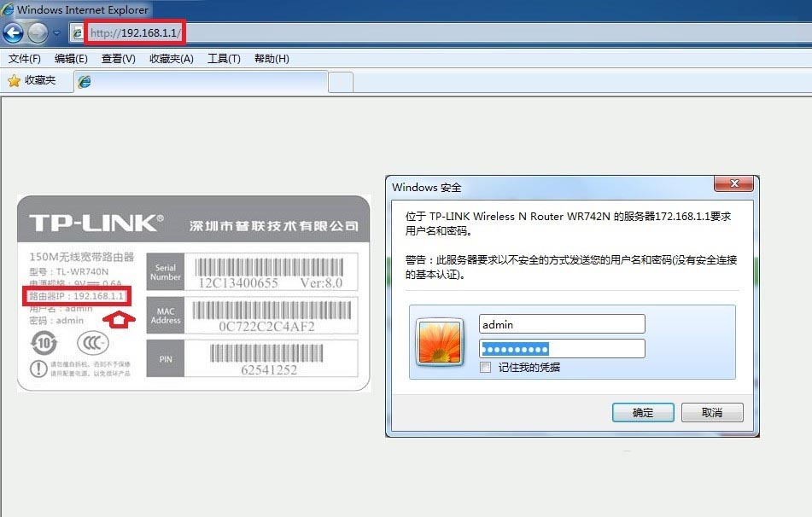Open the 文件(F) menu
The image size is (812, 517).
(x=25, y=59)
